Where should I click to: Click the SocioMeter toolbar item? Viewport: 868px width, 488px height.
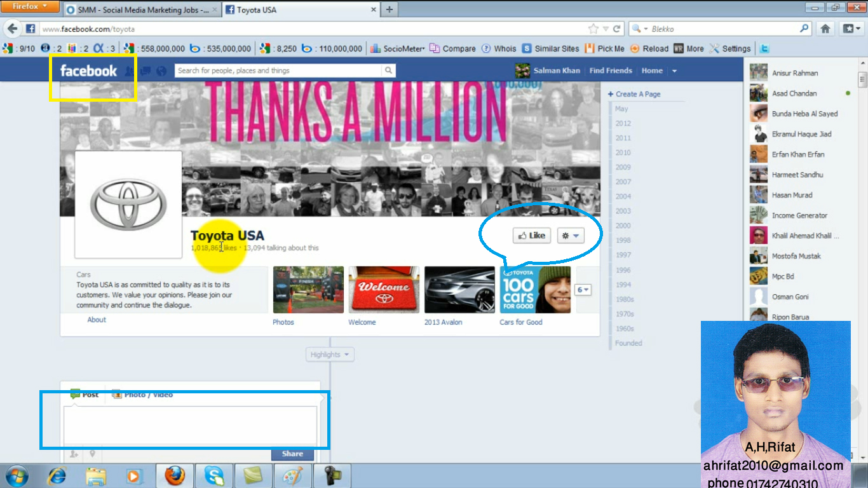coord(398,48)
